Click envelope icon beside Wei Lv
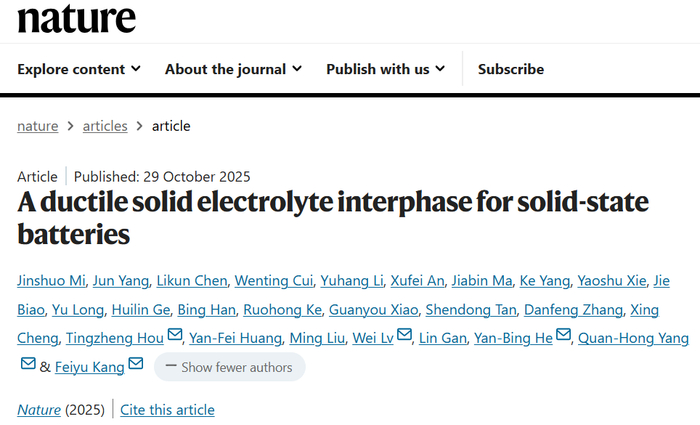Image resolution: width=700 pixels, height=425 pixels. point(404,337)
